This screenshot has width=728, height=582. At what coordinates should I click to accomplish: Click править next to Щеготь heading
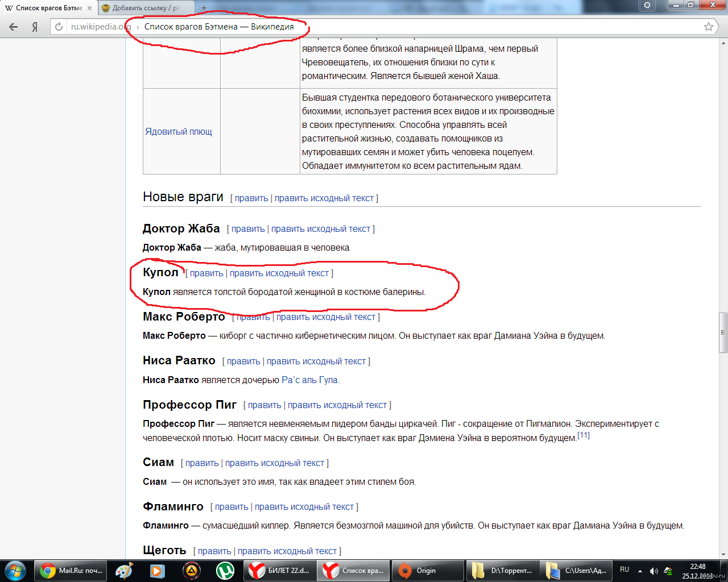tap(214, 551)
